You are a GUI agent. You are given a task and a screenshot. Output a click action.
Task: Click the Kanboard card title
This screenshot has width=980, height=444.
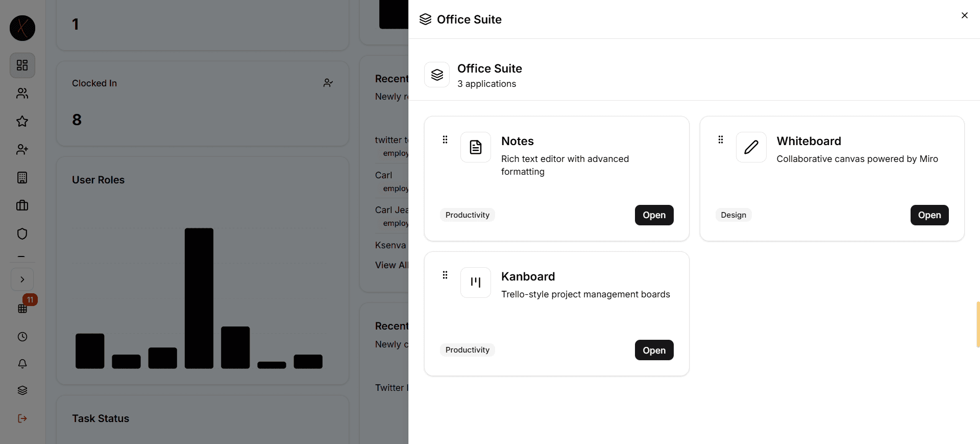(x=528, y=276)
